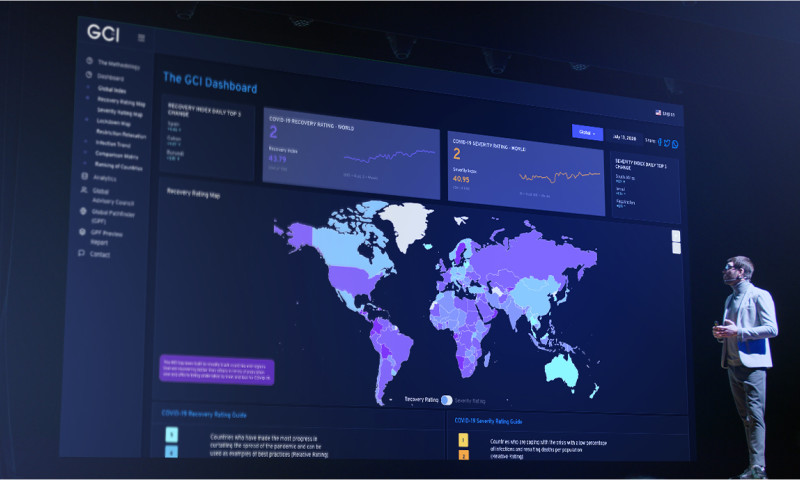
Task: Click the Analytics sidebar icon
Action: pyautogui.click(x=85, y=177)
